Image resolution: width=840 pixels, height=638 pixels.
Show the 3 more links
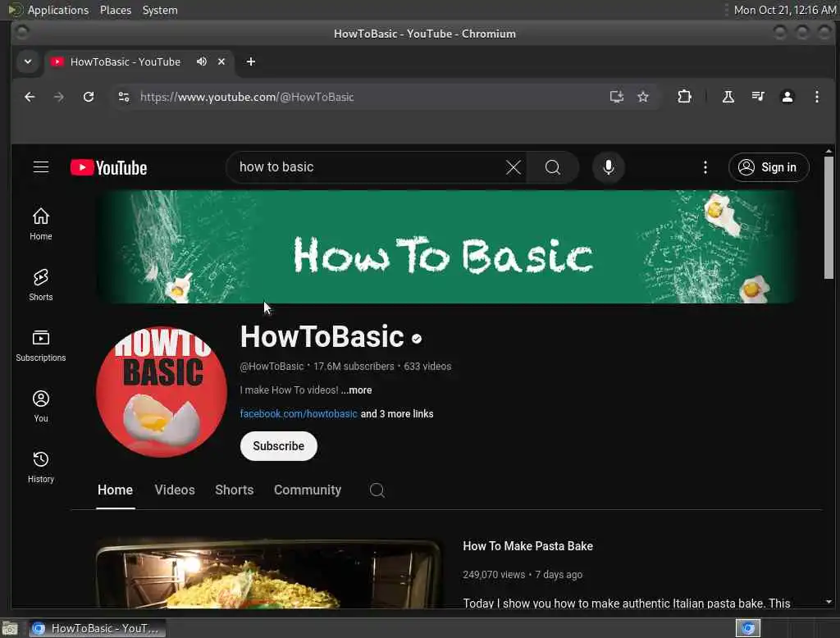coord(397,413)
